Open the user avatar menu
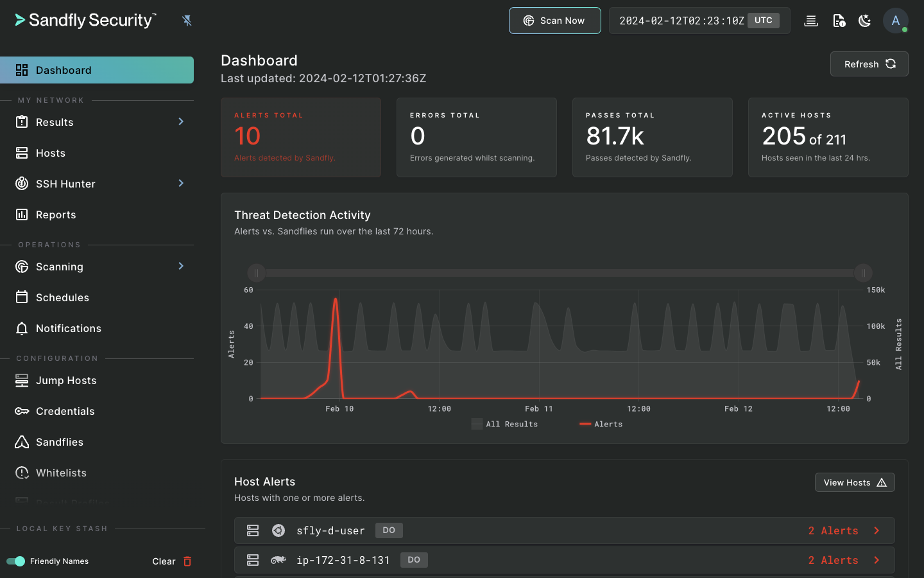 pos(895,21)
